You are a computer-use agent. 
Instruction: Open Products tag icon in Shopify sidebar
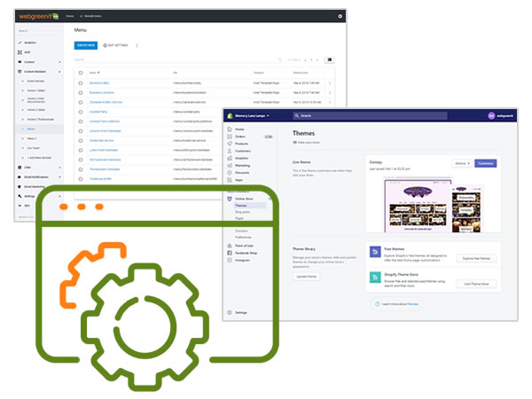coord(230,144)
